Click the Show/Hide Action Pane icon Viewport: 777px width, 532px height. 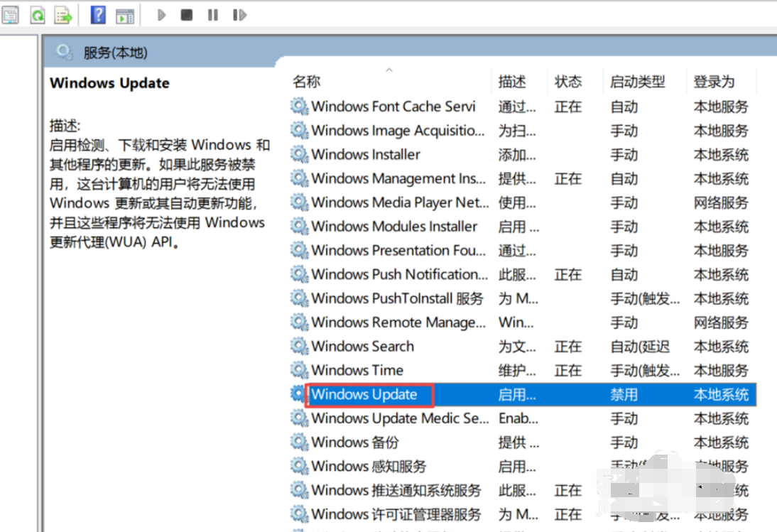pos(125,14)
